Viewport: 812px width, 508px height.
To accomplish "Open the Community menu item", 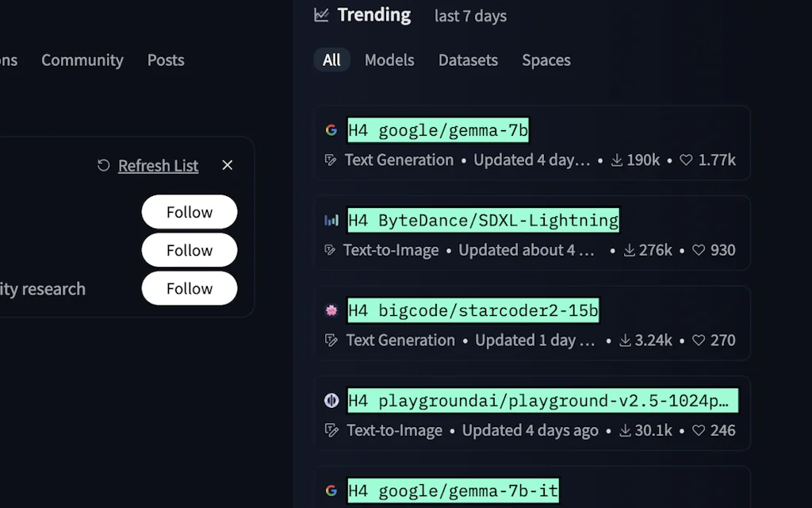I will [82, 60].
